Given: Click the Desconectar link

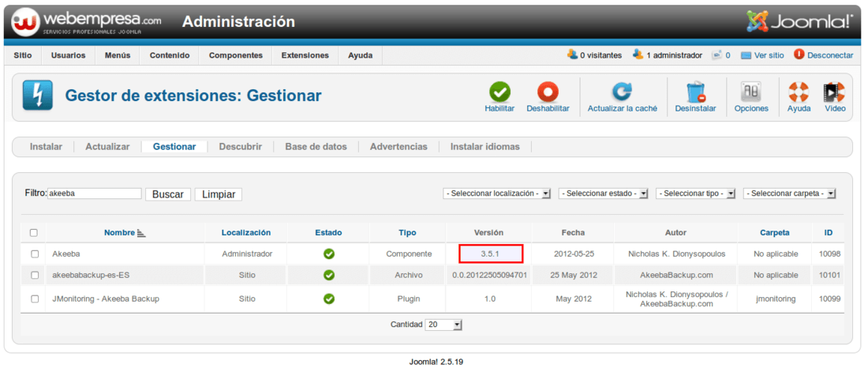Looking at the screenshot, I should point(830,55).
